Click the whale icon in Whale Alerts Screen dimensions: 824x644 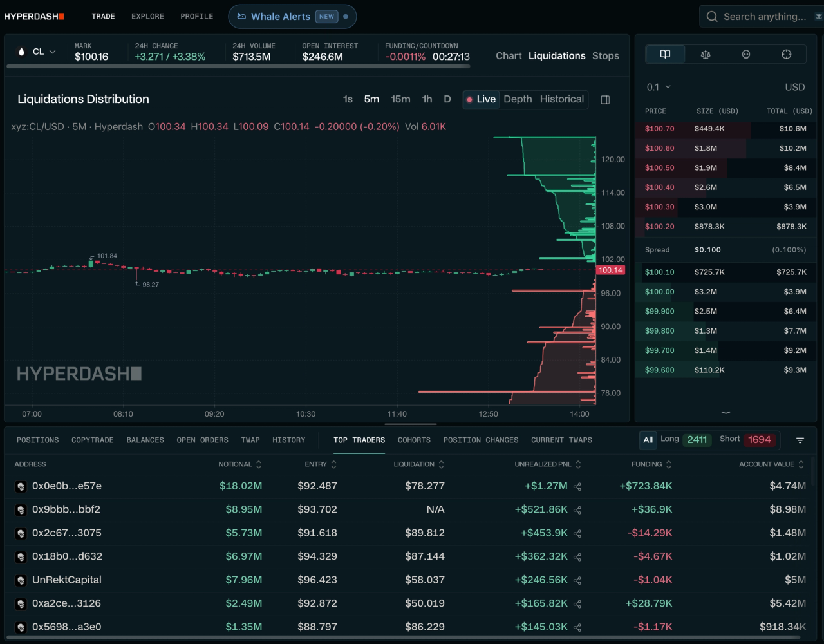[x=241, y=17]
